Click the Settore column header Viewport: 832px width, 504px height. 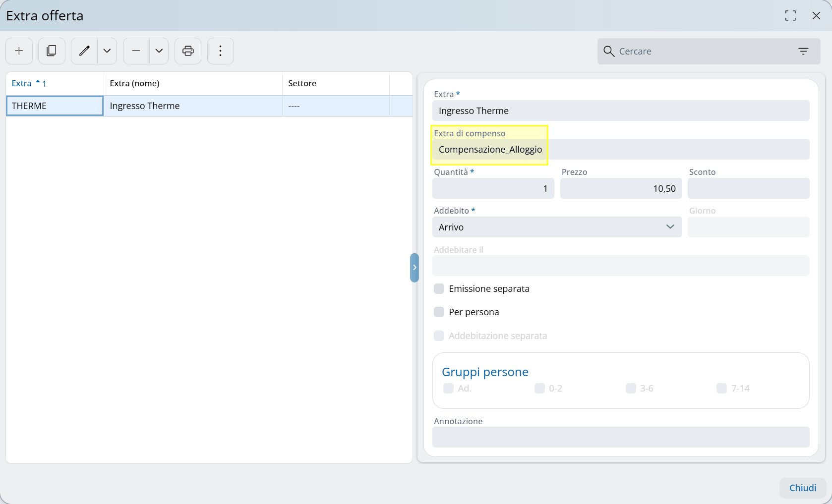pyautogui.click(x=302, y=83)
